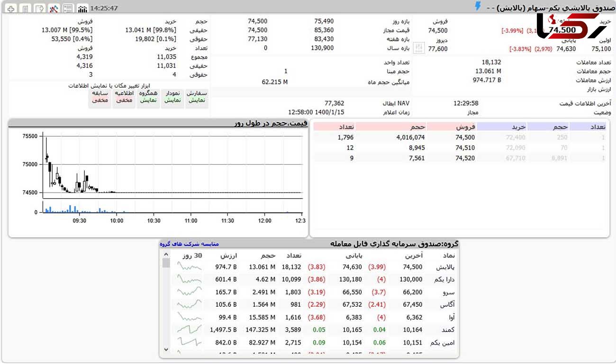Select buy order price 67,710 in order book
The width and height of the screenshot is (616, 364).
click(516, 158)
